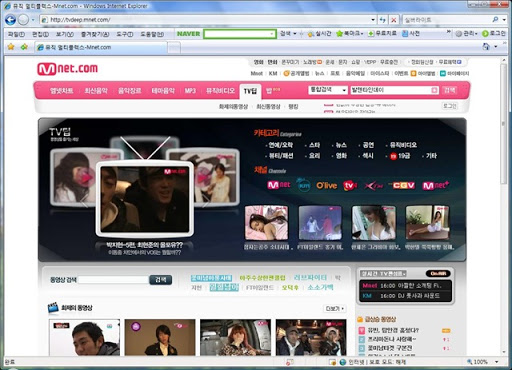Select the tvN channel logo
512x370 pixels.
[350, 185]
